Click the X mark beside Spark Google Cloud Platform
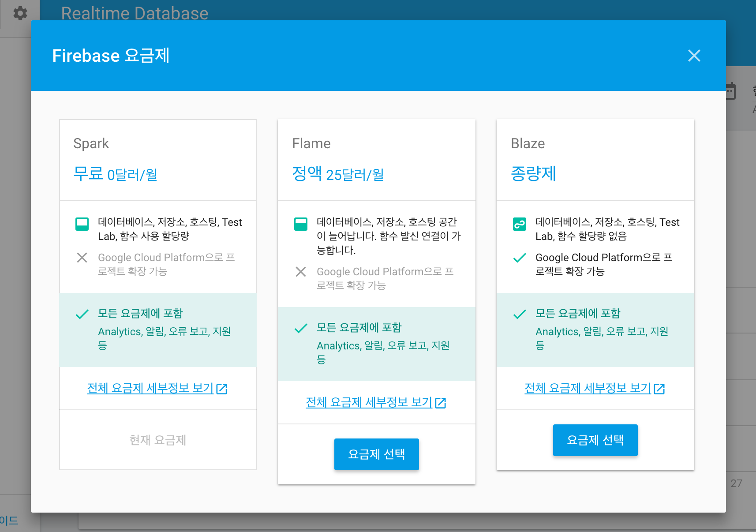The height and width of the screenshot is (532, 756). [82, 258]
